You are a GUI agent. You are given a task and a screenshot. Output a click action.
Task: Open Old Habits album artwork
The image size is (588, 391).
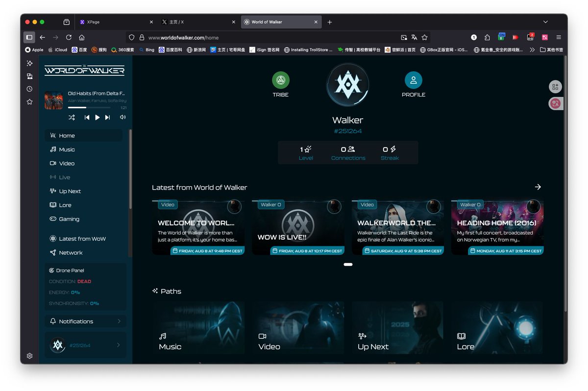53,100
